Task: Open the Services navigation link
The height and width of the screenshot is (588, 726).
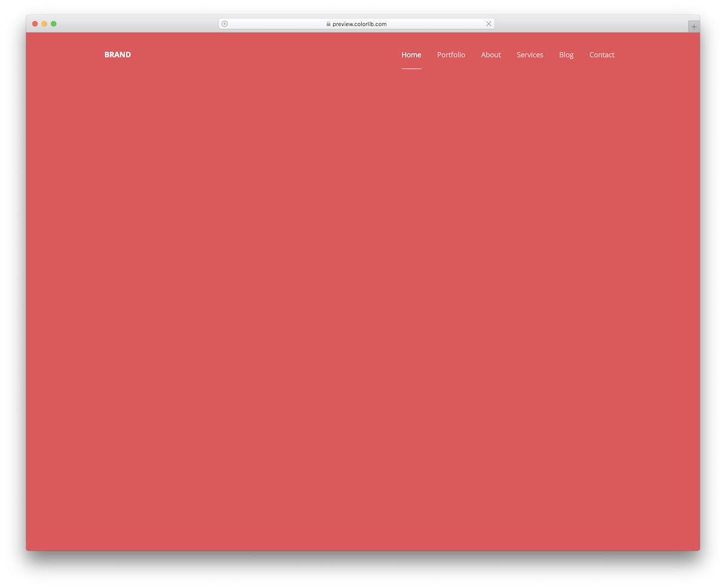Action: pyautogui.click(x=529, y=54)
